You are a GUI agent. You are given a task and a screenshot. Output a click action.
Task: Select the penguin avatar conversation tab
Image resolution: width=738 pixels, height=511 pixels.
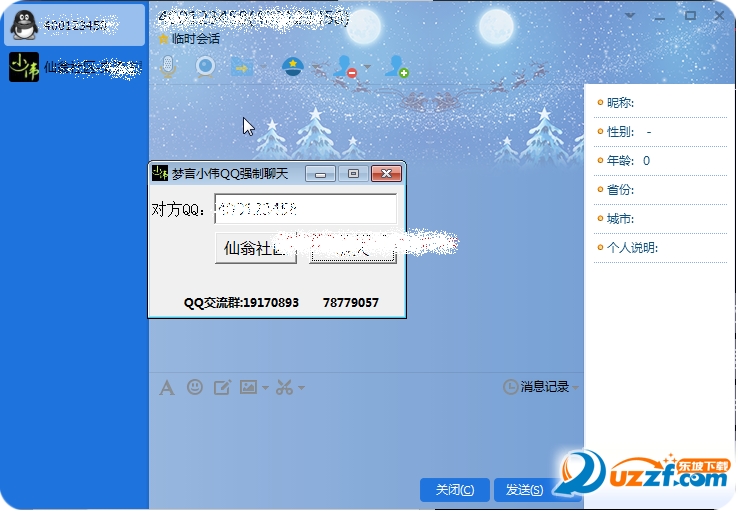pyautogui.click(x=74, y=25)
